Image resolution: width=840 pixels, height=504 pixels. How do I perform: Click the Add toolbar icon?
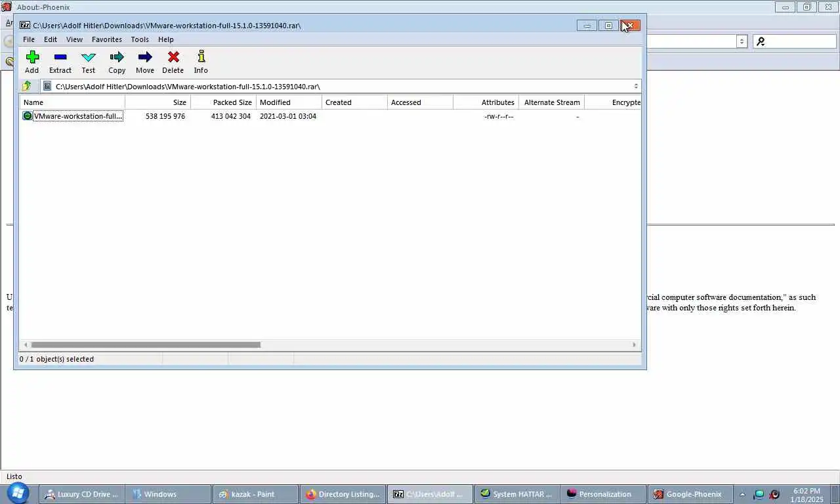[x=32, y=57]
